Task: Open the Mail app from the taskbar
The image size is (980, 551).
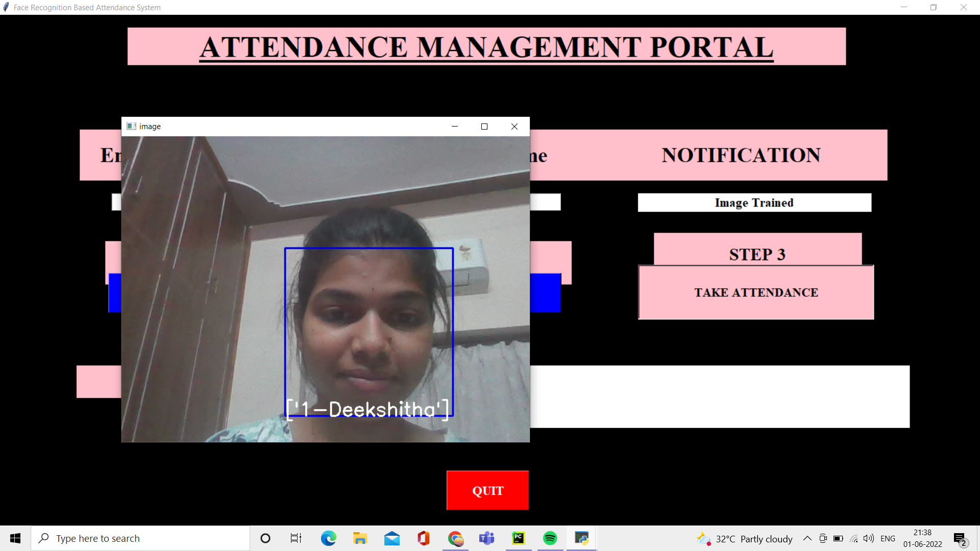Action: point(392,538)
